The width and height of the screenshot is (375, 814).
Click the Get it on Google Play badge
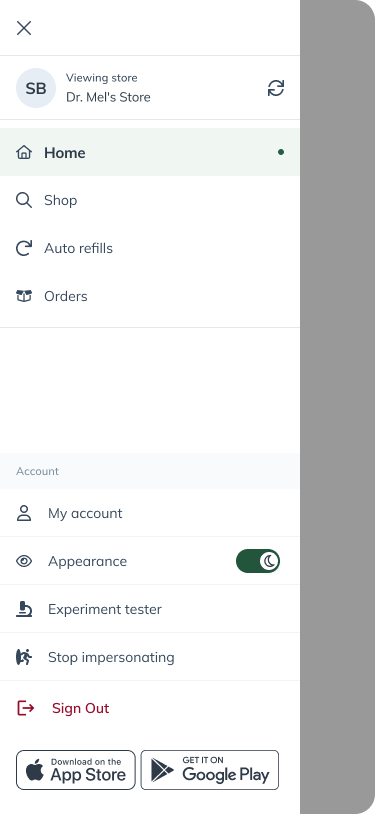tap(210, 770)
